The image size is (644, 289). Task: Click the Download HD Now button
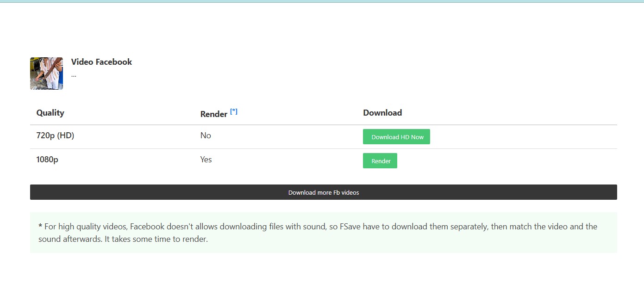coord(396,137)
